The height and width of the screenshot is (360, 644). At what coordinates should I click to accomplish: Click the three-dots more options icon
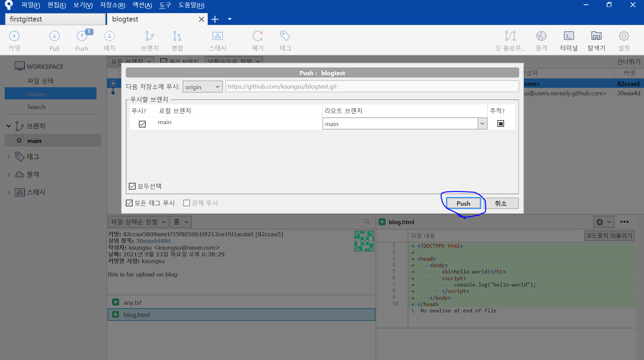(x=624, y=222)
